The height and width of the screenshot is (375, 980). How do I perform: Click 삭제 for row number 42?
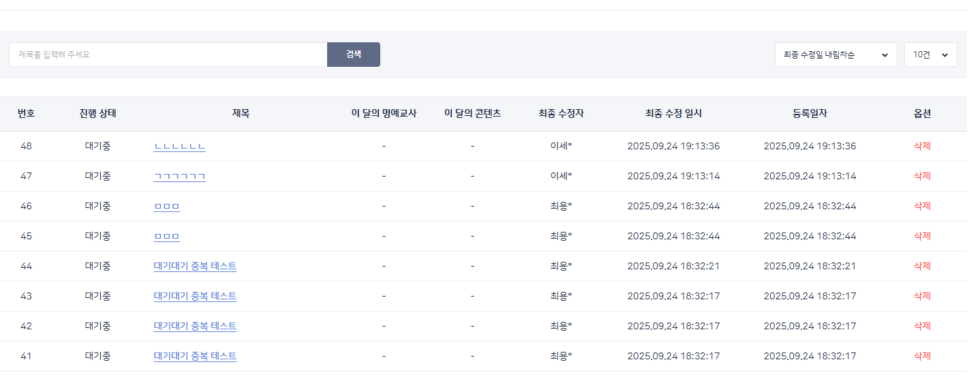[x=922, y=327]
